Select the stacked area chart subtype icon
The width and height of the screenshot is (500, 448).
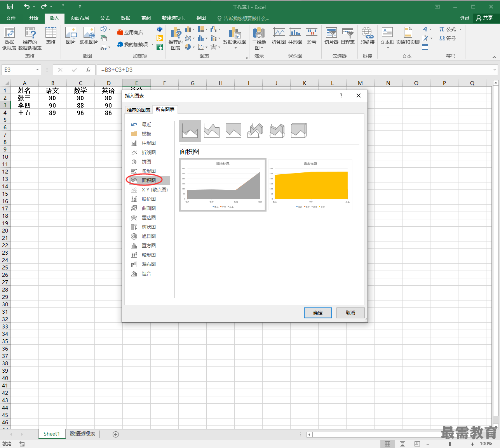pos(212,131)
